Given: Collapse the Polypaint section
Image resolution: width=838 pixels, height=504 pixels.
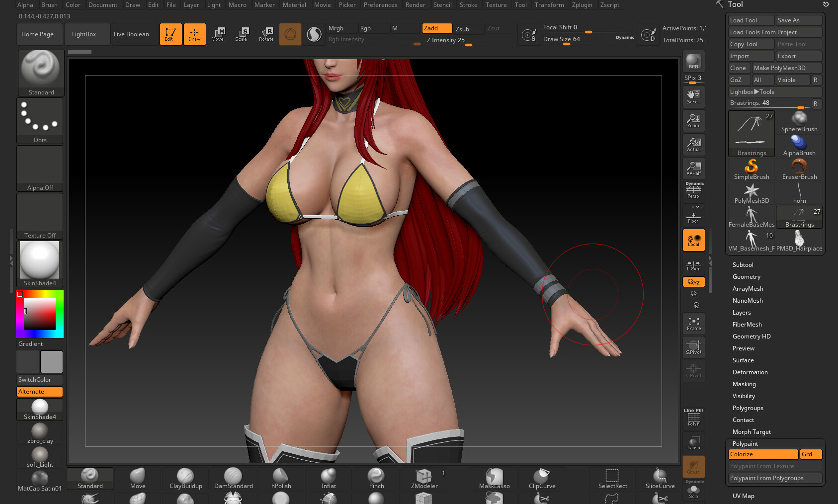Looking at the screenshot, I should tap(745, 444).
